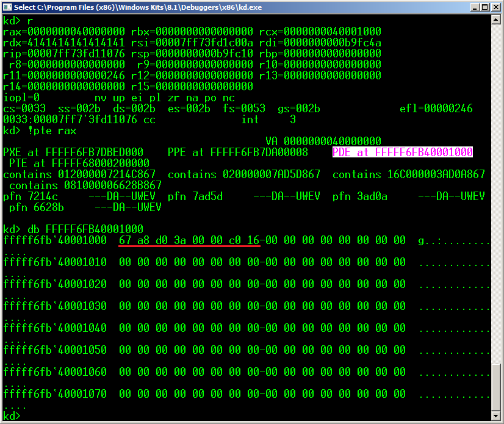The height and width of the screenshot is (424, 504).
Task: Click 'contains 16C000003AD0A867' entry
Action: click(409, 174)
